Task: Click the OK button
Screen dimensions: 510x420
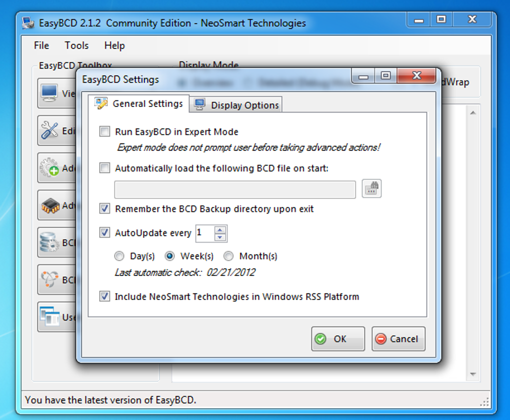Action: point(338,338)
